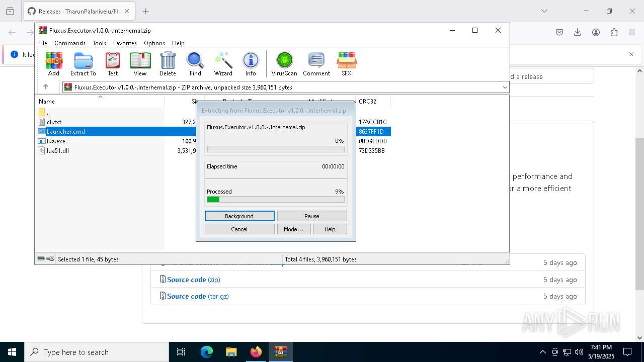
Task: Open a new Firefox tab
Action: [x=145, y=11]
